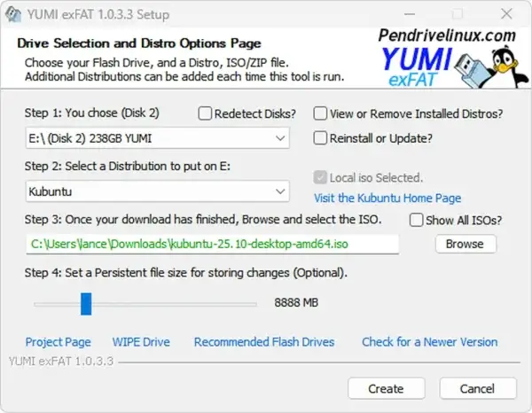
Task: Click the Step 1: You chose (Disk 2) label
Action: point(91,113)
